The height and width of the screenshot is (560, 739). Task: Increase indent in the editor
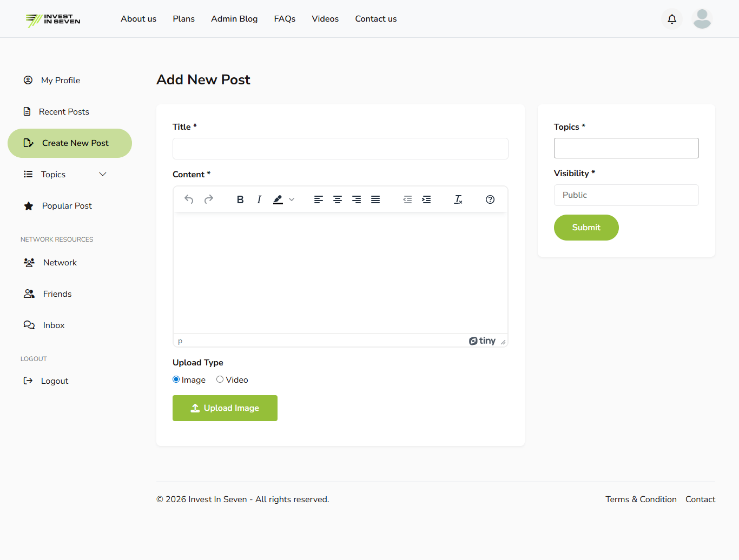(x=426, y=199)
